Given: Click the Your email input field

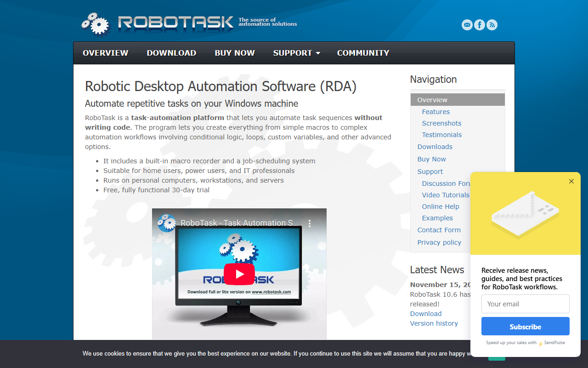Looking at the screenshot, I should 526,304.
